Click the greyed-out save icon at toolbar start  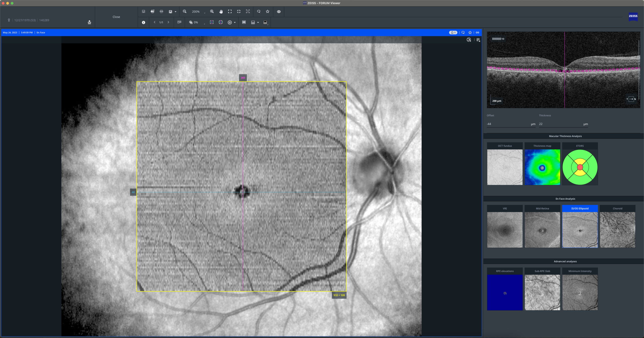pos(143,12)
